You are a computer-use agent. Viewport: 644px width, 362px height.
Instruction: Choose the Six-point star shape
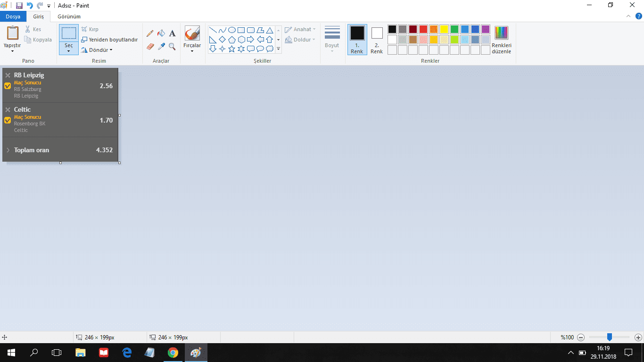(241, 49)
